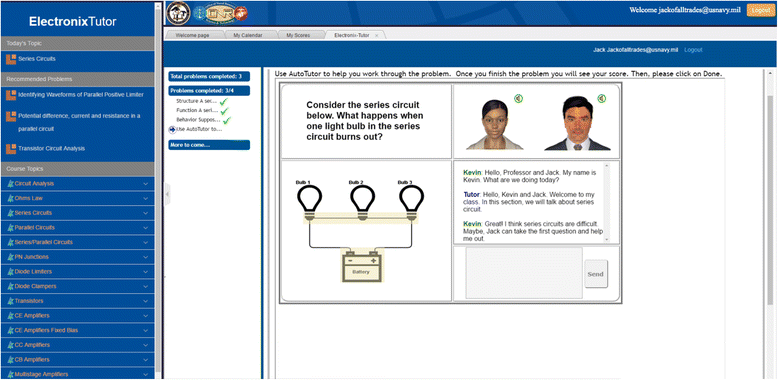Click the female tutor avatar
Viewport: 778px width, 380px height.
tap(495, 124)
